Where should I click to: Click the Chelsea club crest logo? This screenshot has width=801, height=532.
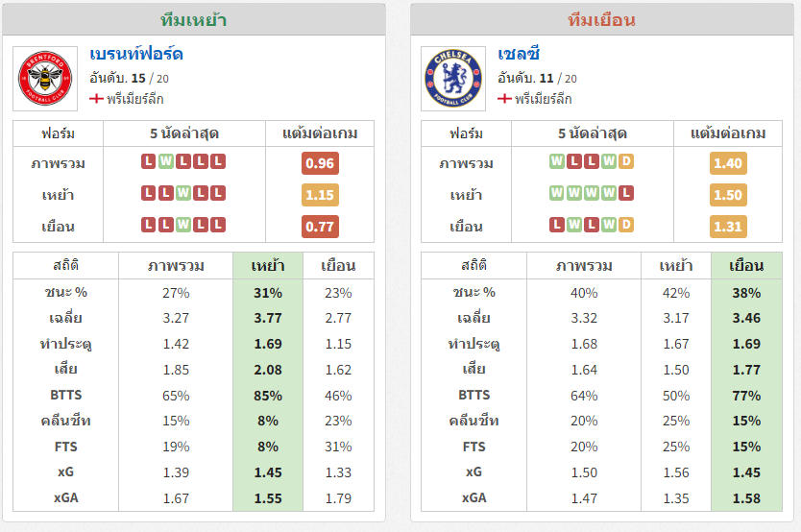(453, 78)
